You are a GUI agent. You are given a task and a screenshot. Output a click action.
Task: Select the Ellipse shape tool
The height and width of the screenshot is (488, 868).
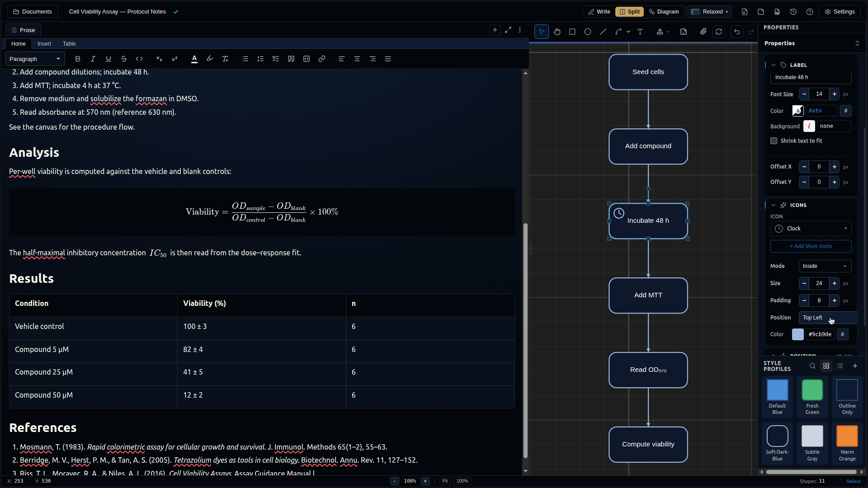[x=588, y=32]
